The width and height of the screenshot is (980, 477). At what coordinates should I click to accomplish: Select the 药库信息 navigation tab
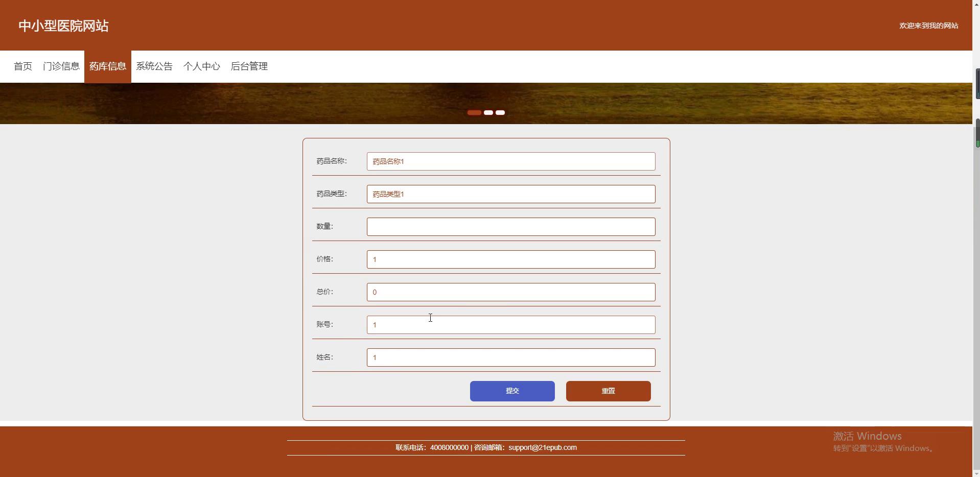tap(108, 66)
